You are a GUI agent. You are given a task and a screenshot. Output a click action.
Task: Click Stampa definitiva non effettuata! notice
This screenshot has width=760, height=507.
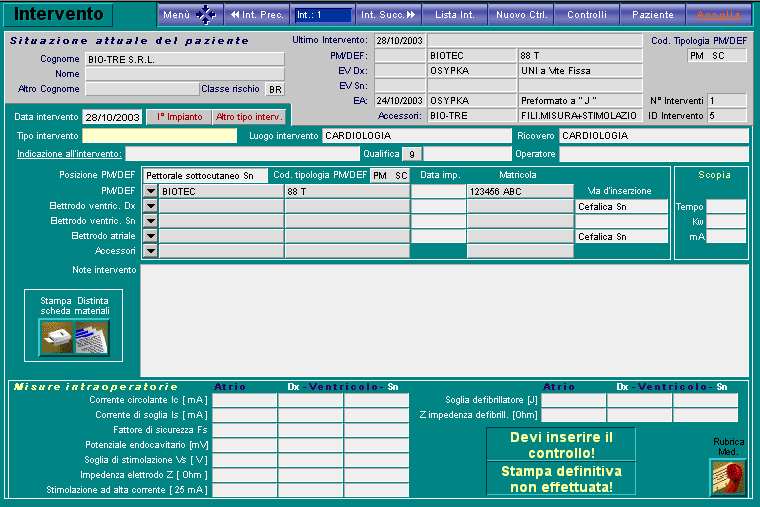coord(561,479)
